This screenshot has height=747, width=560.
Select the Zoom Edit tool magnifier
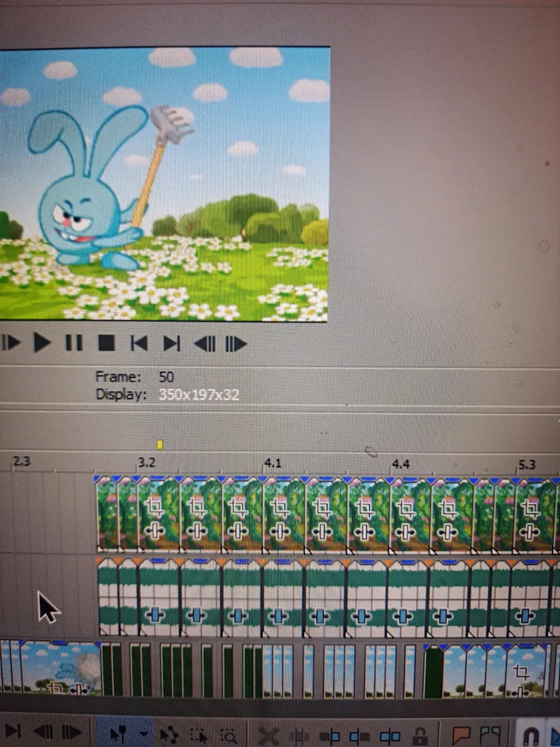(228, 736)
